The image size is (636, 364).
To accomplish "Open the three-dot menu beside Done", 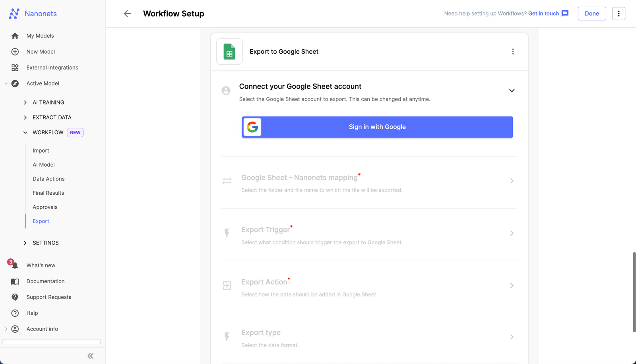I will [x=619, y=13].
